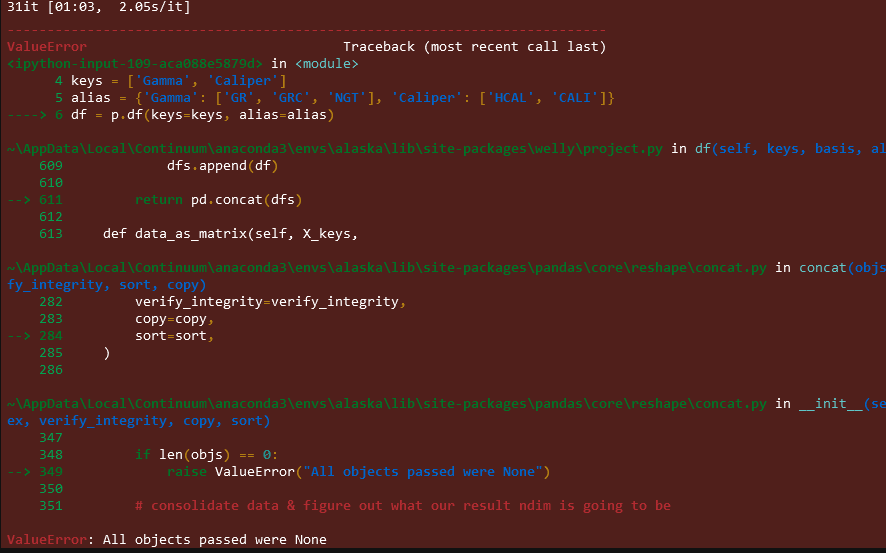
Task: Click the progress text '31it [01:03, 2.05s/it]'
Action: (x=99, y=7)
